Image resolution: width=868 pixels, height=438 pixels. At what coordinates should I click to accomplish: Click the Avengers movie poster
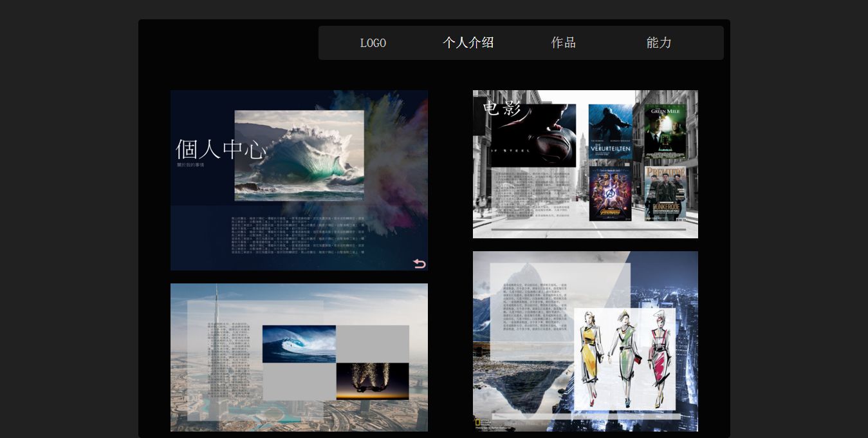tap(610, 193)
